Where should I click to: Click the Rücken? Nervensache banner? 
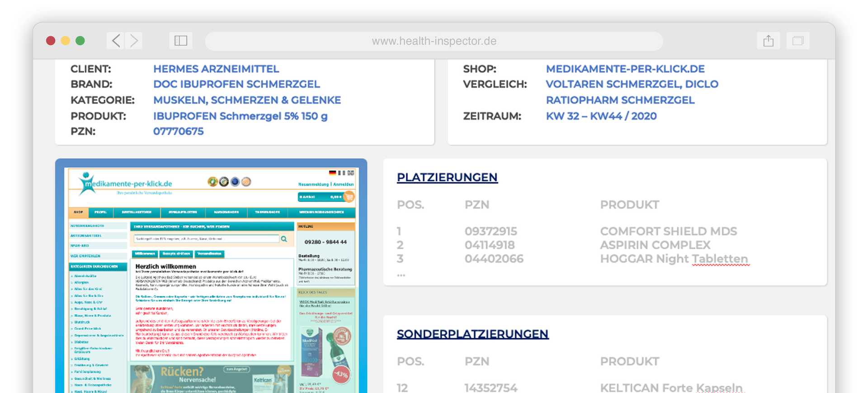(212, 379)
